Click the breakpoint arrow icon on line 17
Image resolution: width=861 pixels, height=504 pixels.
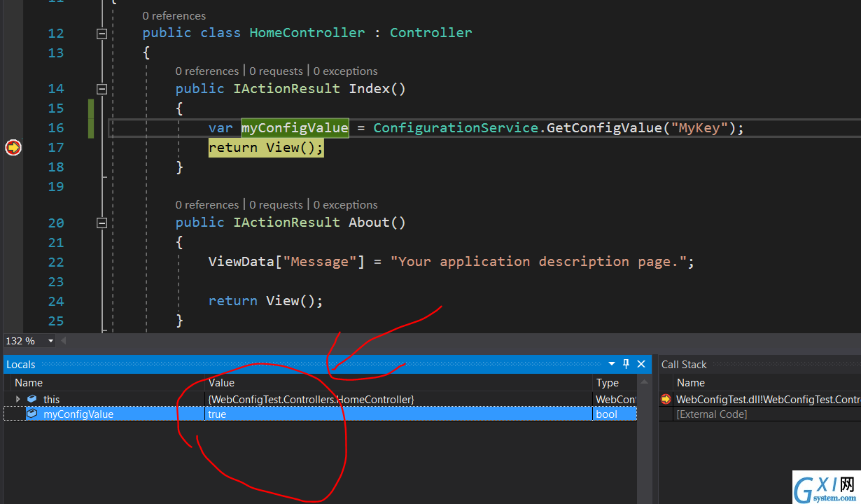[13, 148]
